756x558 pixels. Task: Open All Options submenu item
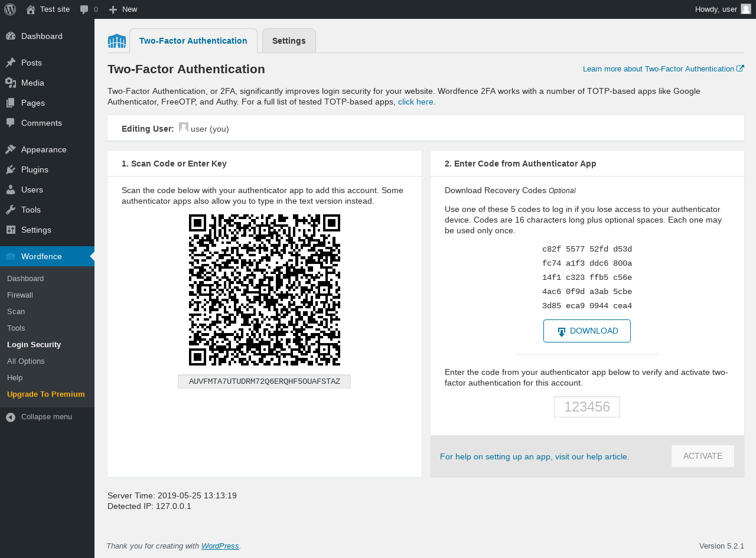26,361
